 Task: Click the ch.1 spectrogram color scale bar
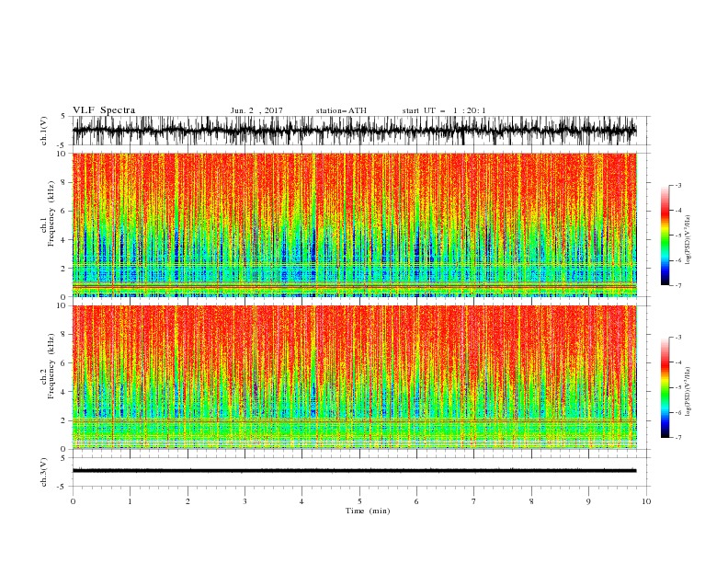click(x=665, y=236)
